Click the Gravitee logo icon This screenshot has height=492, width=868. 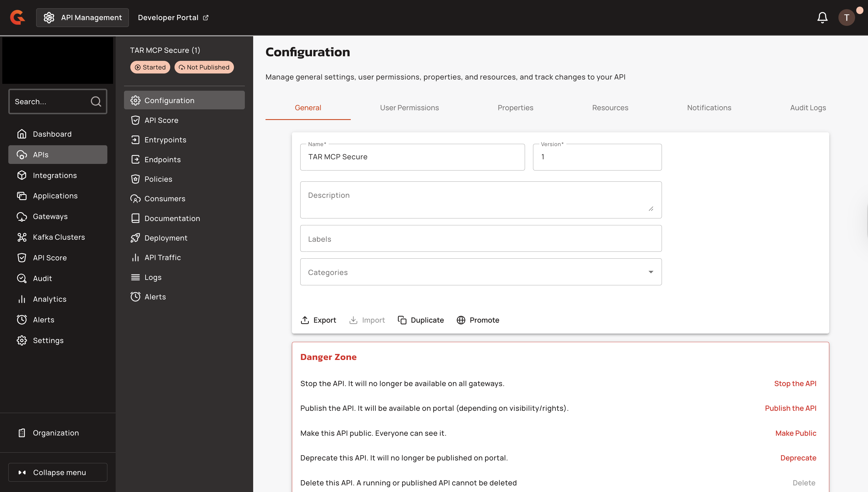18,18
